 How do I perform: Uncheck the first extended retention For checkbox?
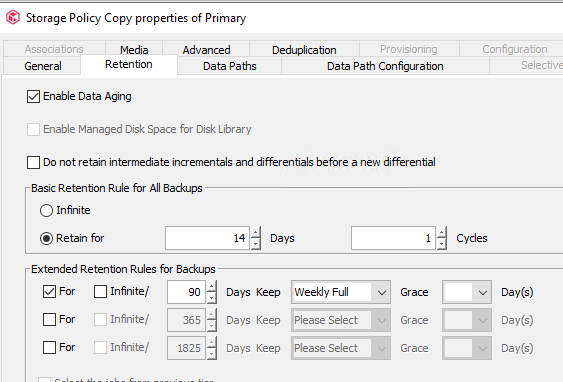50,292
